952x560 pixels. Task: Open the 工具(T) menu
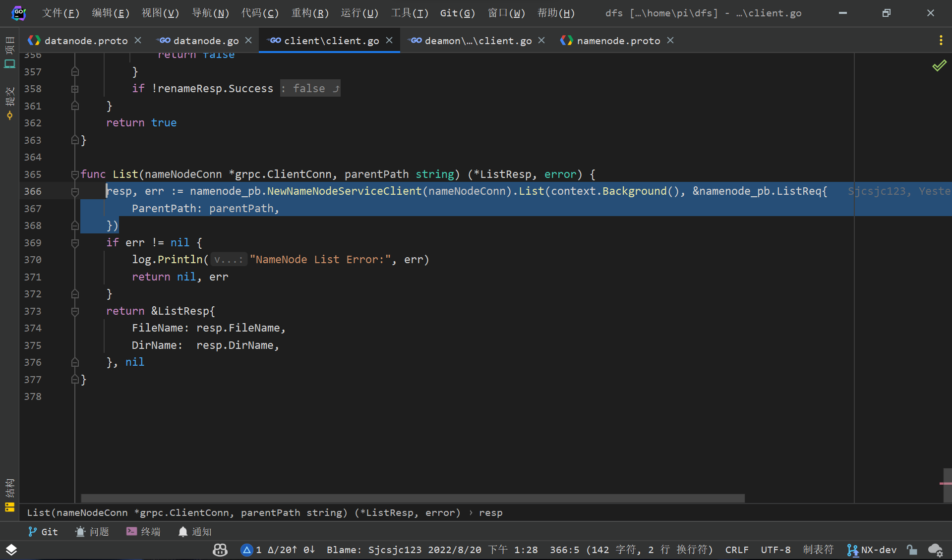pyautogui.click(x=410, y=13)
